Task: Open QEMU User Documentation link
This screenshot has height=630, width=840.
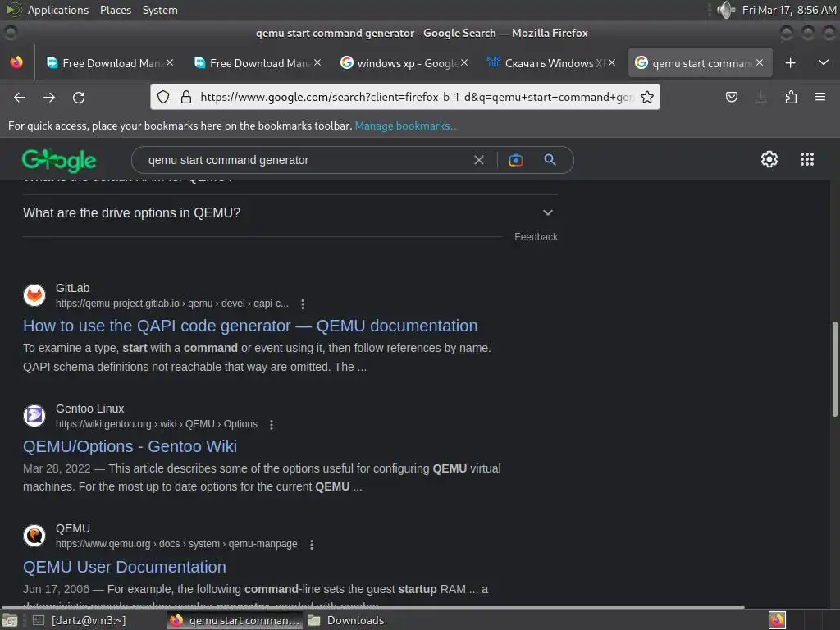Action: [x=125, y=567]
